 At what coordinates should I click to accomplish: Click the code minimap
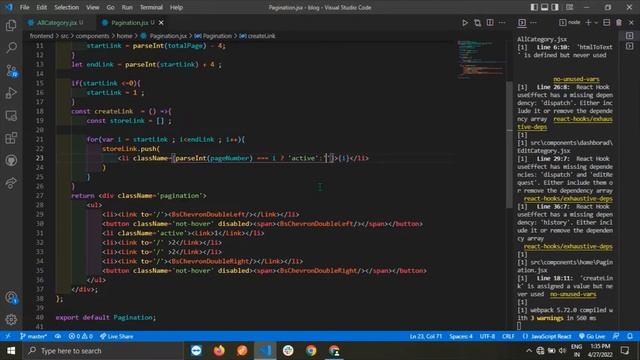[x=481, y=59]
